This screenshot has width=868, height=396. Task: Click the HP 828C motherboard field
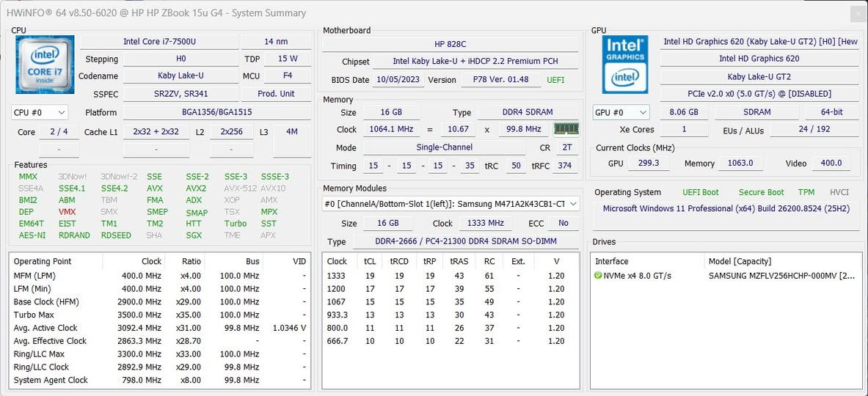(x=451, y=44)
